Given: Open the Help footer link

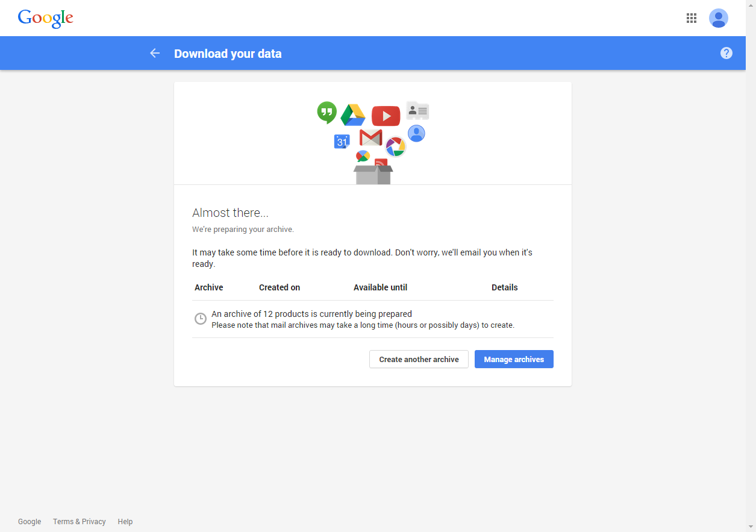Looking at the screenshot, I should pyautogui.click(x=125, y=522).
